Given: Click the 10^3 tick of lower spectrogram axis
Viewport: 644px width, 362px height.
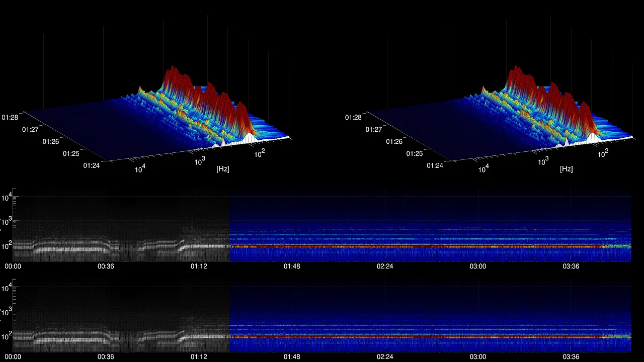Looking at the screenshot, I should point(6,312).
